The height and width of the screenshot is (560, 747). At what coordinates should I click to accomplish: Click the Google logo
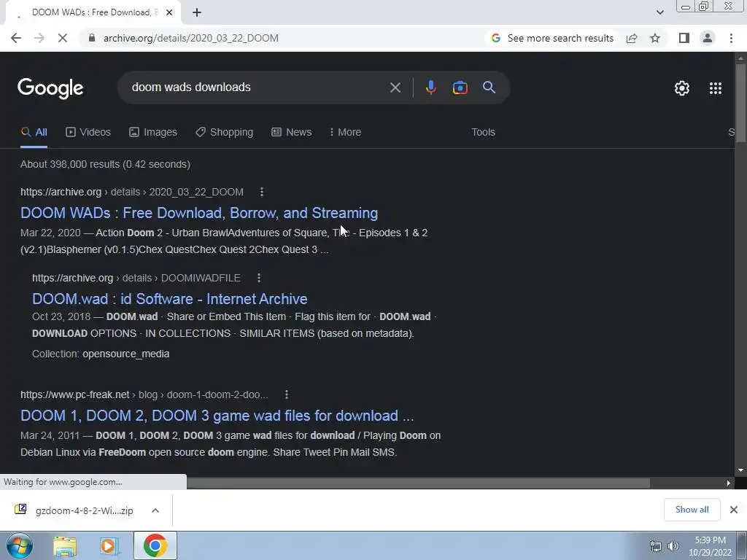pos(50,88)
